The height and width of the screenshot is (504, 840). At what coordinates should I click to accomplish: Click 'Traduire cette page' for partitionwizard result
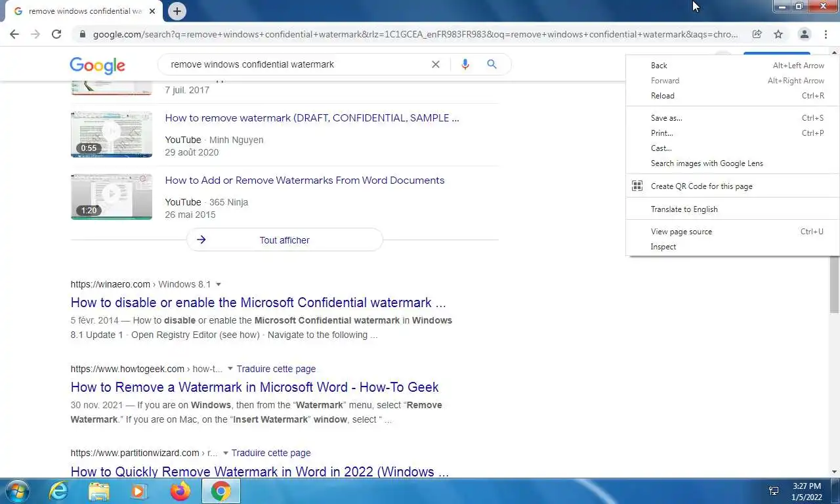coord(271,453)
